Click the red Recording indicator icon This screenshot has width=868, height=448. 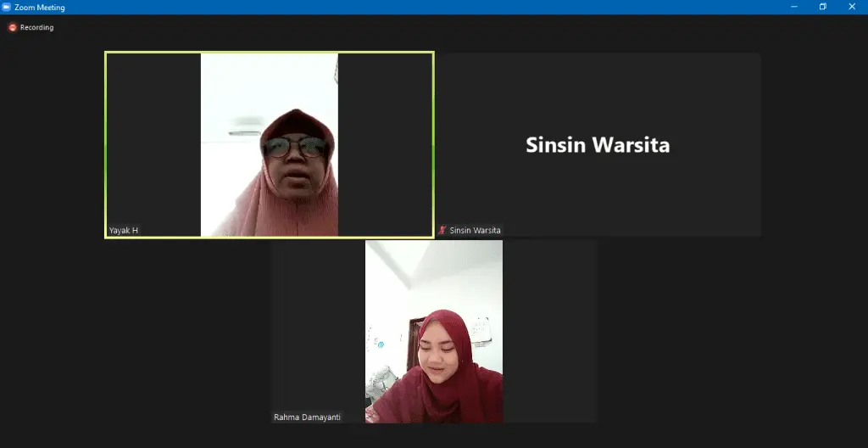click(x=12, y=27)
